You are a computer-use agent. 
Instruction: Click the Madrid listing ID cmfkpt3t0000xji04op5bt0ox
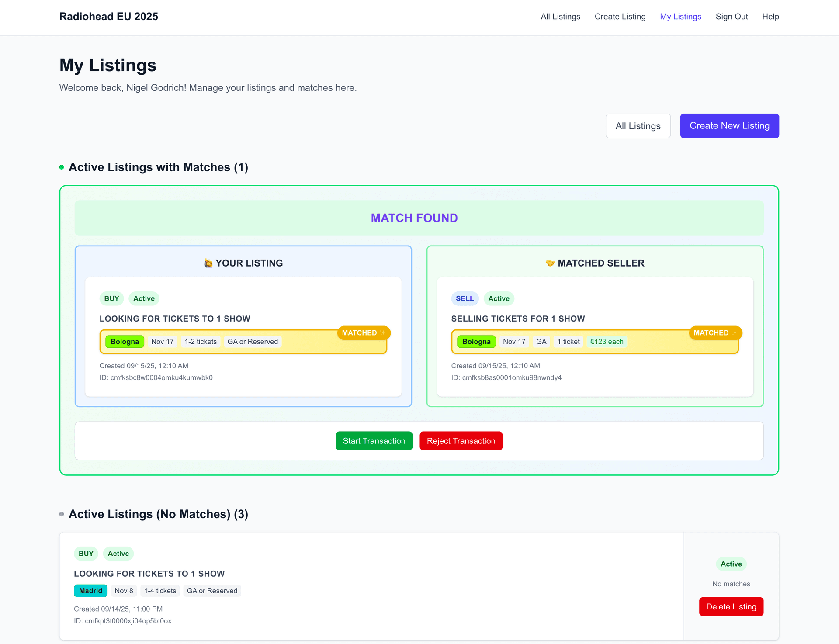123,621
